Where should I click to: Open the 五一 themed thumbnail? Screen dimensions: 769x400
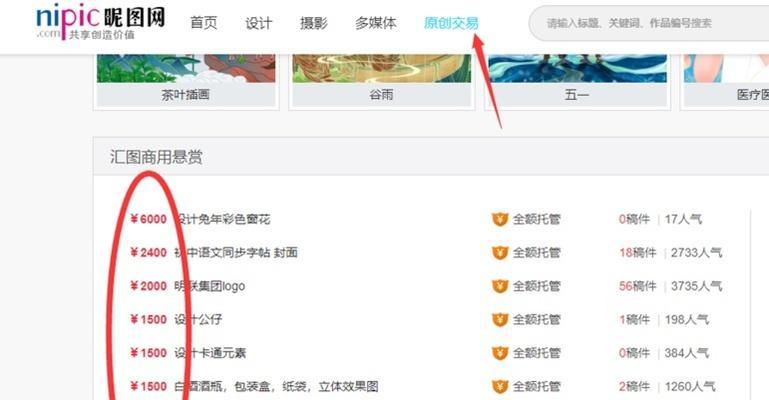point(577,81)
